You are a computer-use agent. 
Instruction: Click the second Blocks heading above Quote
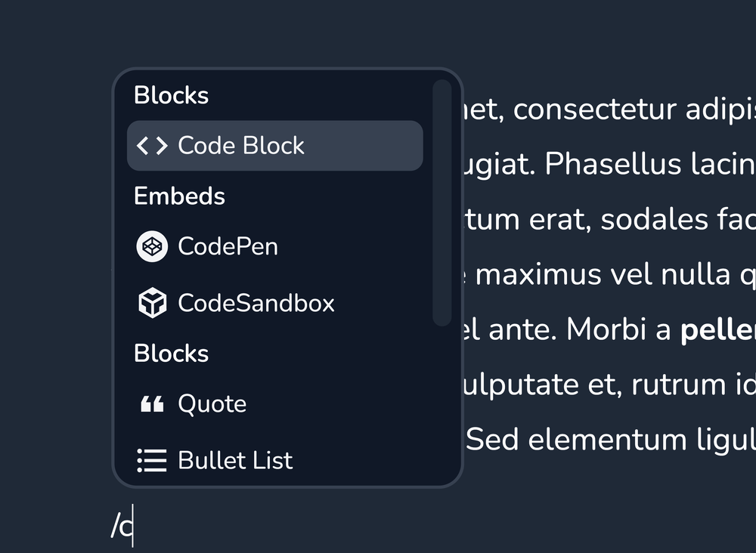[171, 354]
